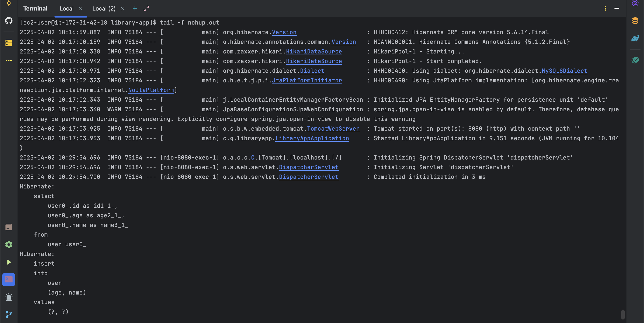This screenshot has width=644, height=323.
Task: Close the Local terminal tab
Action: [81, 9]
